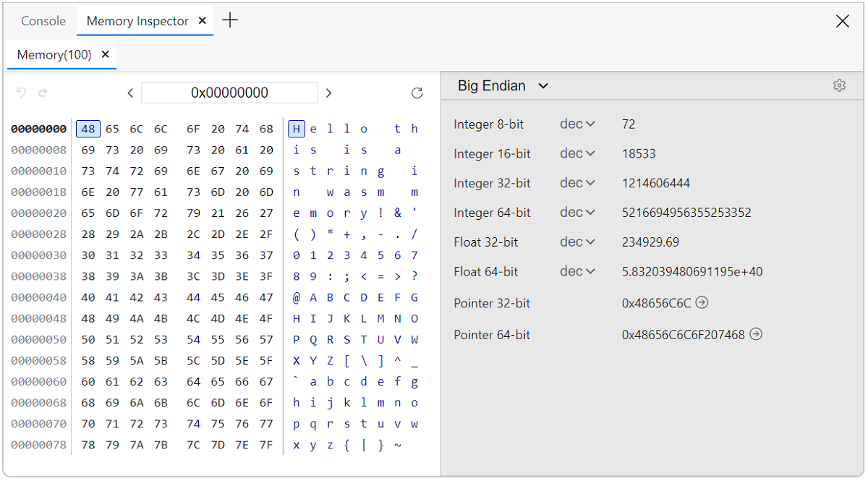Click the redo arrow icon
The width and height of the screenshot is (868, 481).
(x=42, y=93)
